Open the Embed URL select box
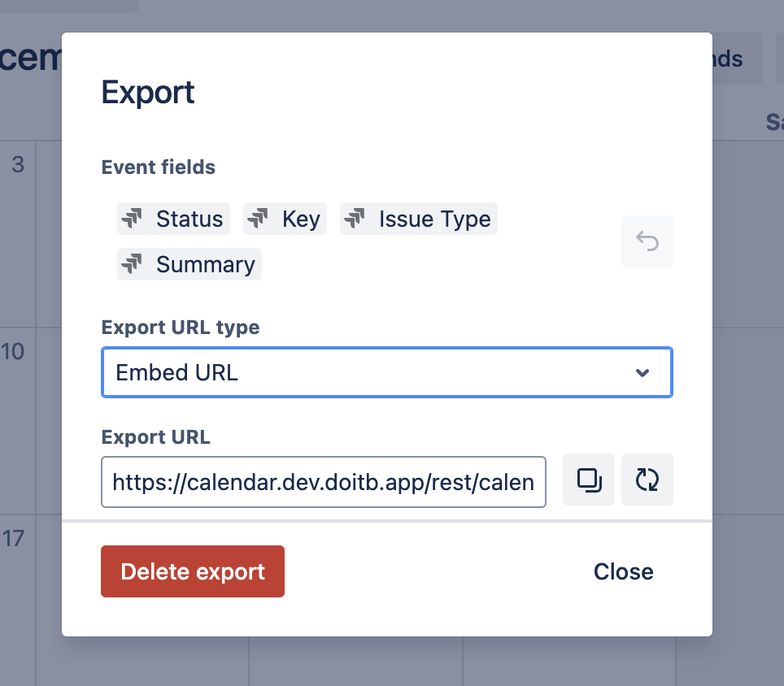784x686 pixels. coord(366,373)
